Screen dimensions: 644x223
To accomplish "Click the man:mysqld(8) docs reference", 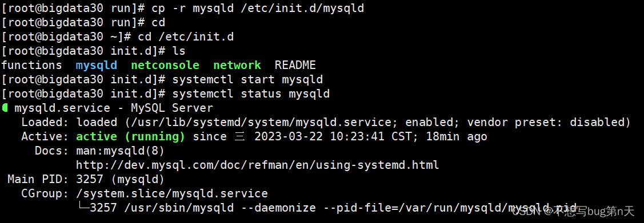I will click(121, 151).
